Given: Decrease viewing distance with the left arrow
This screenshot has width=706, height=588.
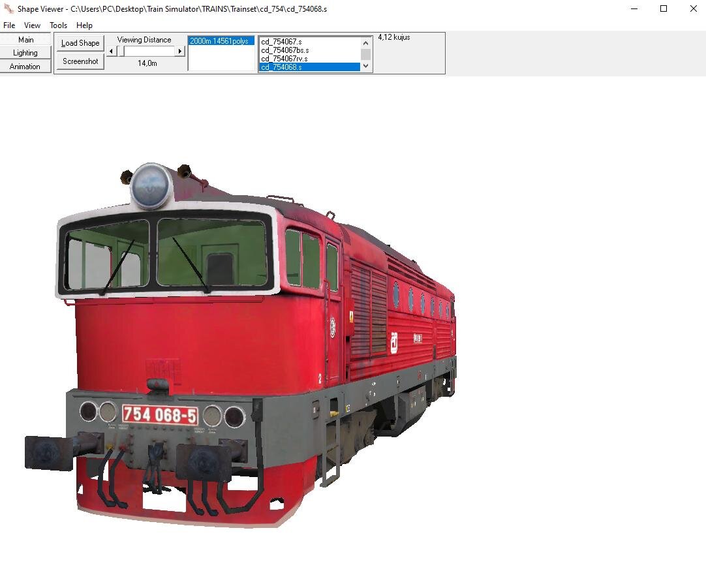Looking at the screenshot, I should (x=111, y=50).
